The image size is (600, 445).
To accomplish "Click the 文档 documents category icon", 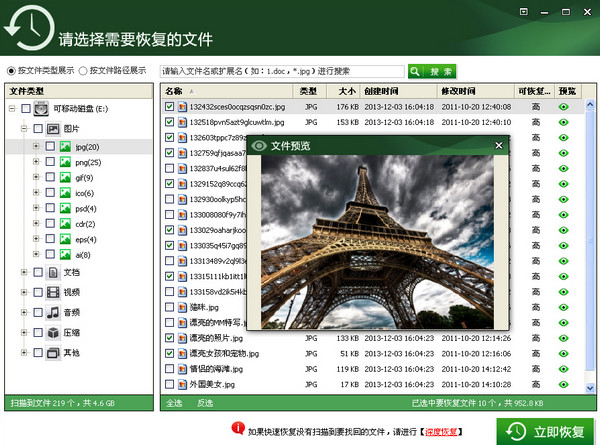I will click(x=53, y=272).
